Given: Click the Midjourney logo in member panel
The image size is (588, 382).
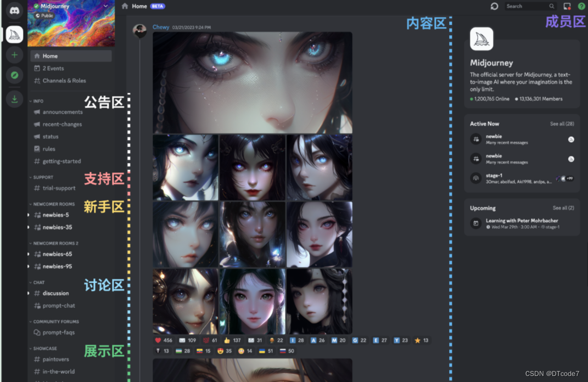Looking at the screenshot, I should tap(481, 38).
